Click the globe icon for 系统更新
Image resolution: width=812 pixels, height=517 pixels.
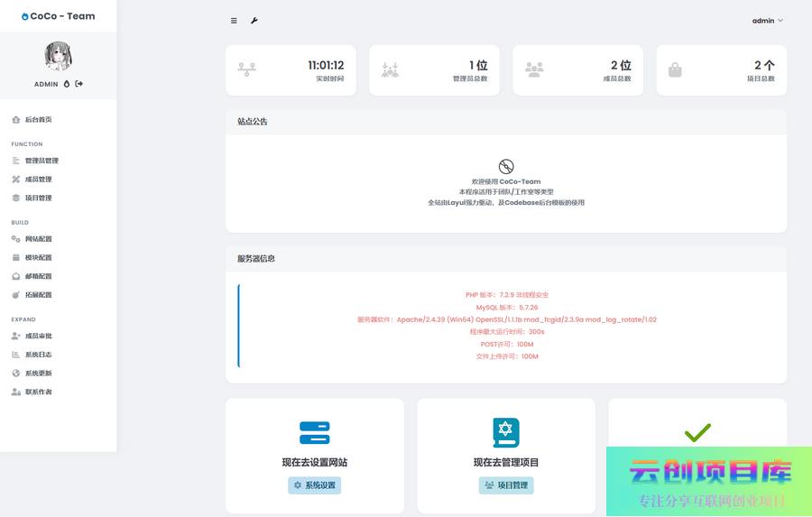[15, 374]
